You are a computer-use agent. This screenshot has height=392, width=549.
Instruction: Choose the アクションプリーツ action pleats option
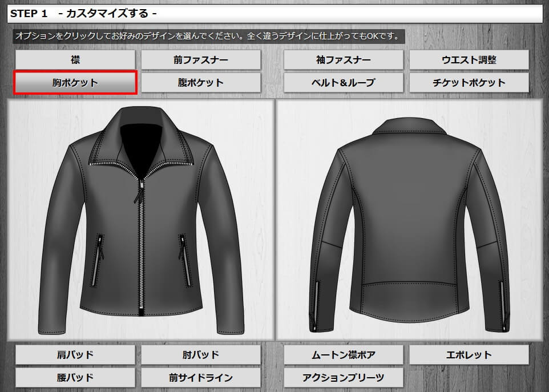(344, 378)
